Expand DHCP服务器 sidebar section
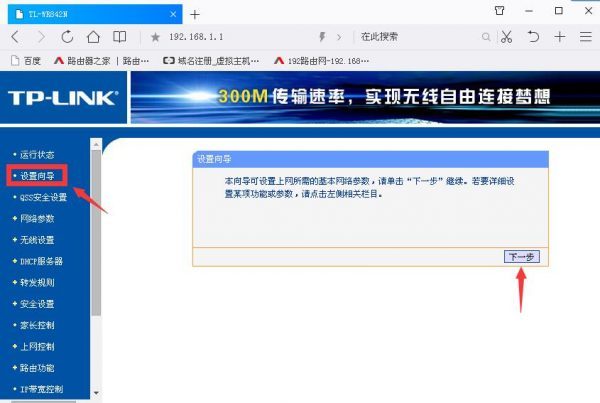 [x=40, y=261]
